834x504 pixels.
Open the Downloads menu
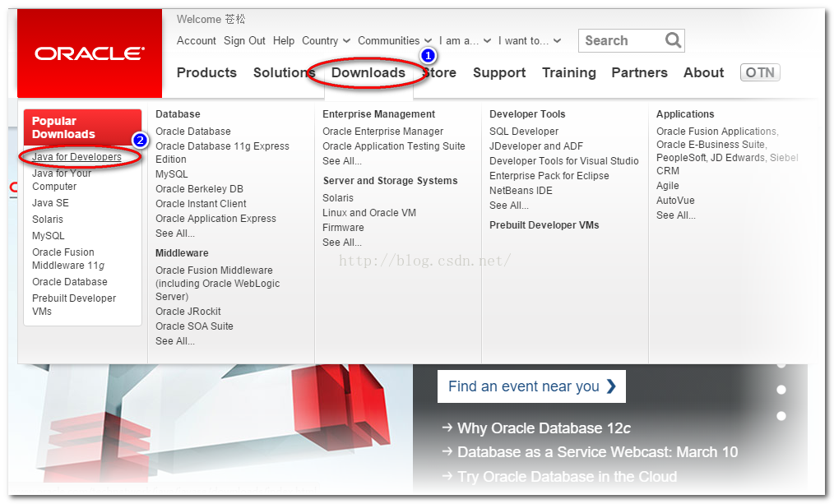368,72
